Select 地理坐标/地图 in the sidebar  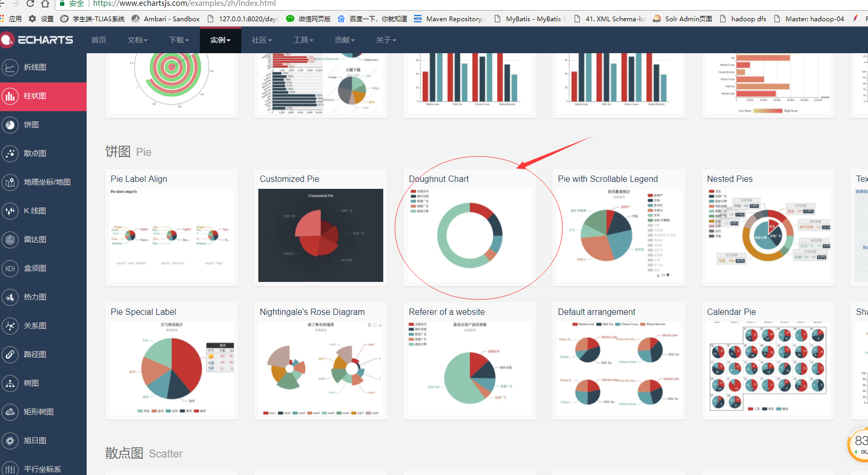pos(47,182)
